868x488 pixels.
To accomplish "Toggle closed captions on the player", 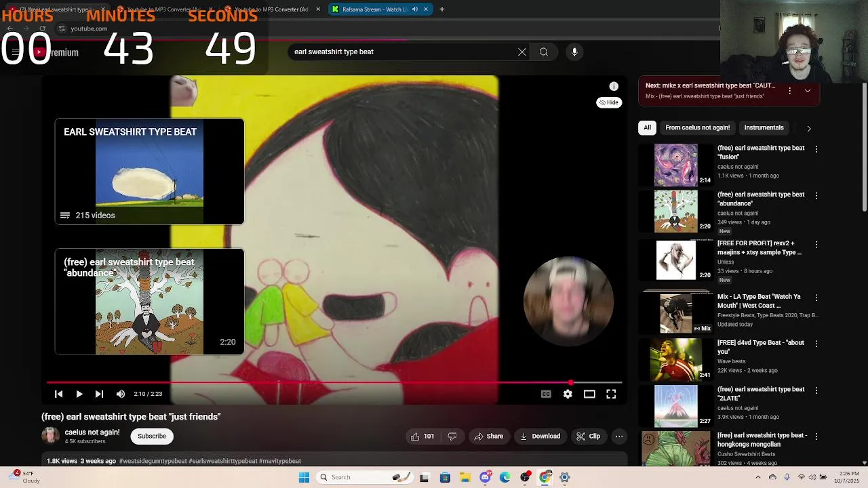I will coord(546,394).
